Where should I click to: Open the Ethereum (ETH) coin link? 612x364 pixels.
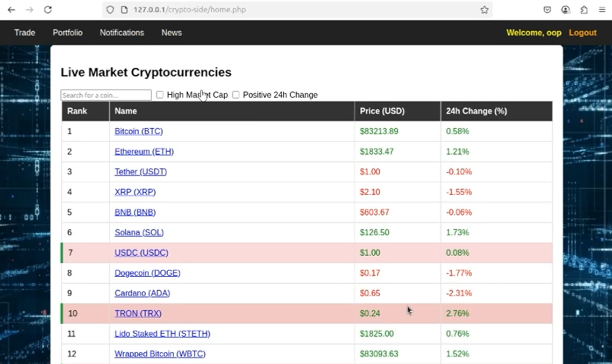144,152
